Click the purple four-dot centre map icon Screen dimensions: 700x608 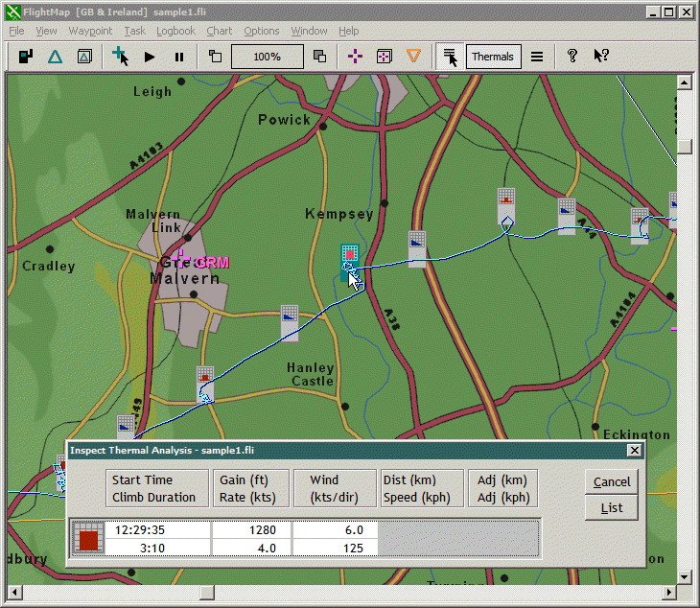355,57
